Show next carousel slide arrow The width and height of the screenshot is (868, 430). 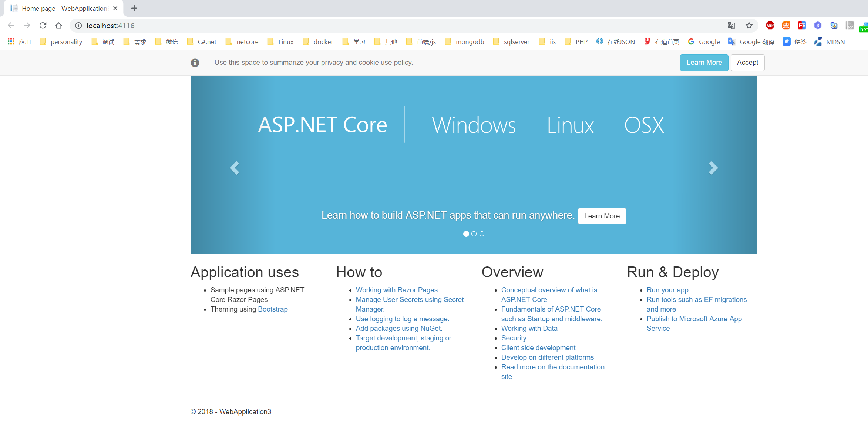713,168
